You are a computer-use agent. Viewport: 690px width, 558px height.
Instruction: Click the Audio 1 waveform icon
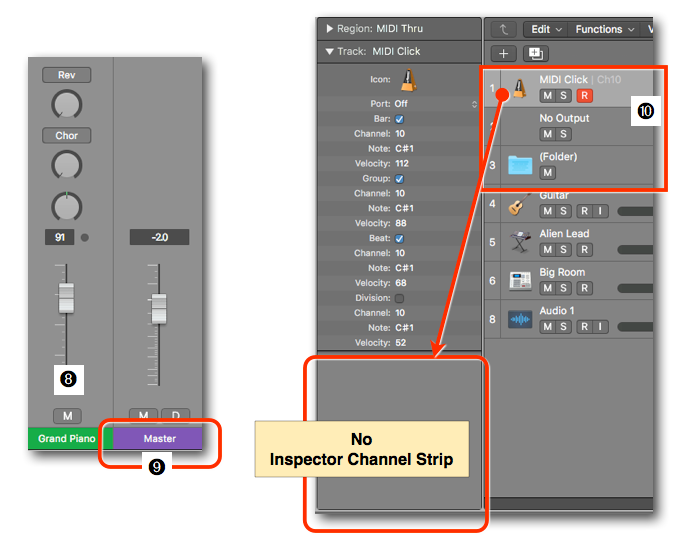click(519, 320)
